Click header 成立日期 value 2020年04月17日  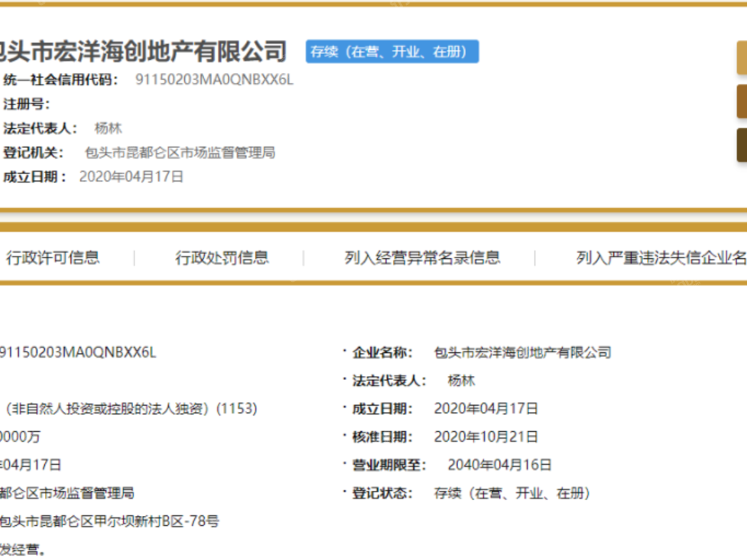pyautogui.click(x=131, y=177)
